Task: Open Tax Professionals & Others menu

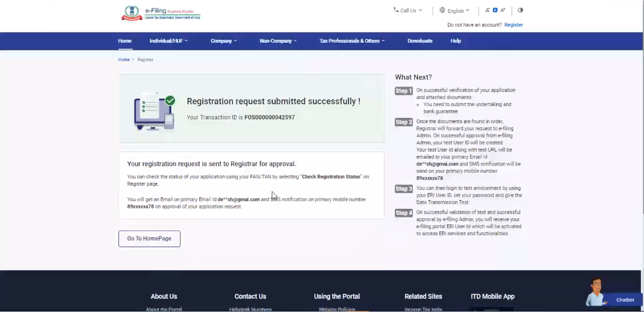Action: click(x=351, y=41)
